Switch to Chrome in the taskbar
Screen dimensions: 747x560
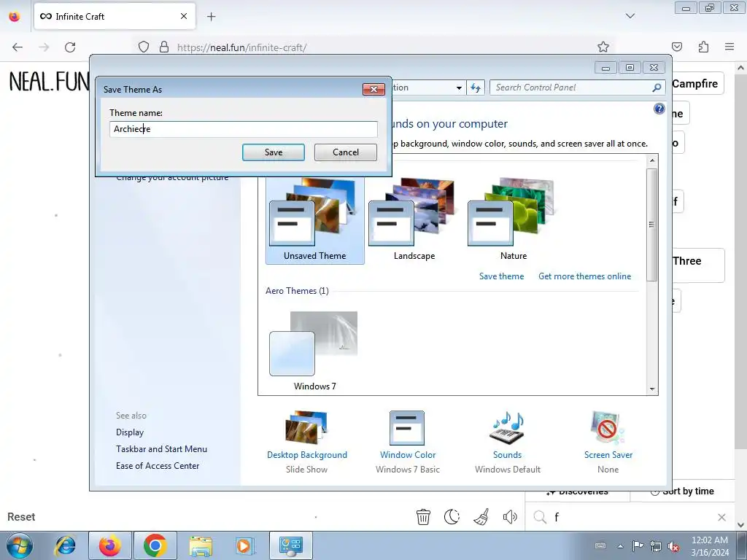(x=155, y=545)
